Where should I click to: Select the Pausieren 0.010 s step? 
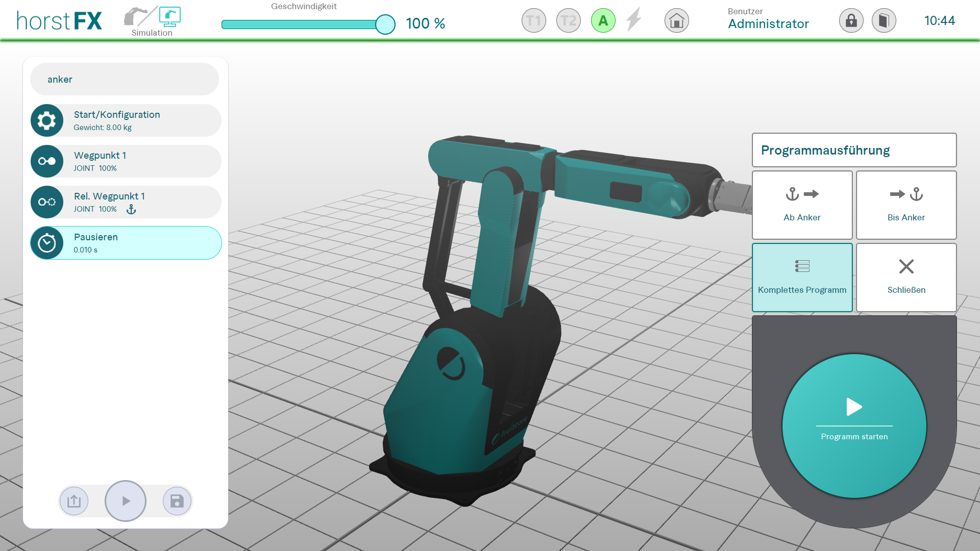click(x=126, y=243)
